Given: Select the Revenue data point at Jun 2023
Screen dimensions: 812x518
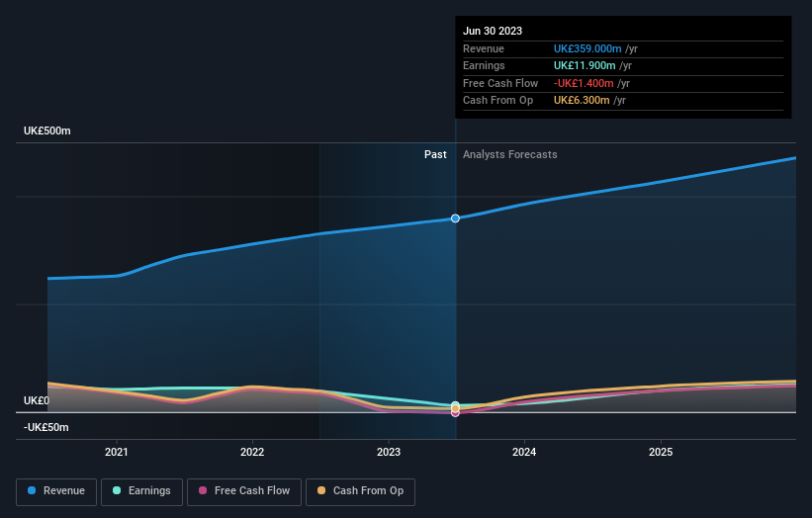Looking at the screenshot, I should click(455, 218).
